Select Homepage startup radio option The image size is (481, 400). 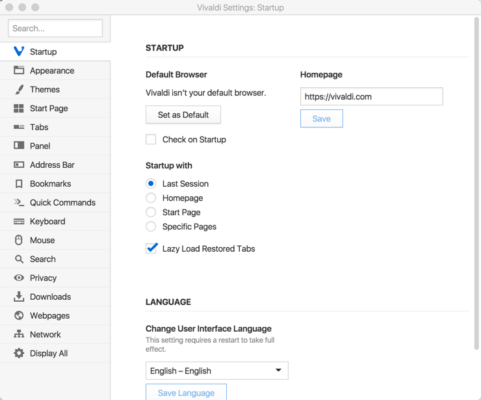click(x=151, y=198)
